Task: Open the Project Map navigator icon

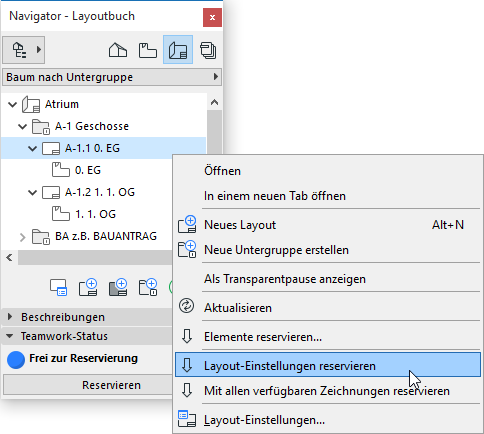Action: (118, 50)
